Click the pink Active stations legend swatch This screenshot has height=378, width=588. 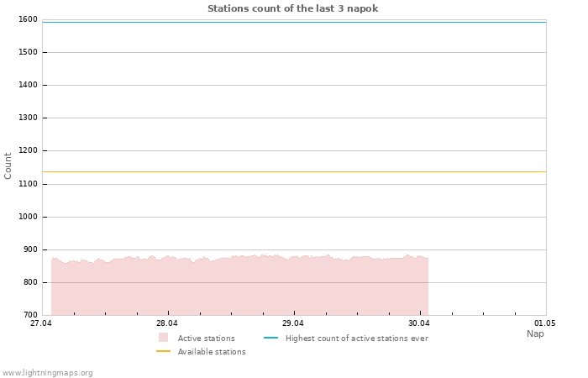coord(163,338)
